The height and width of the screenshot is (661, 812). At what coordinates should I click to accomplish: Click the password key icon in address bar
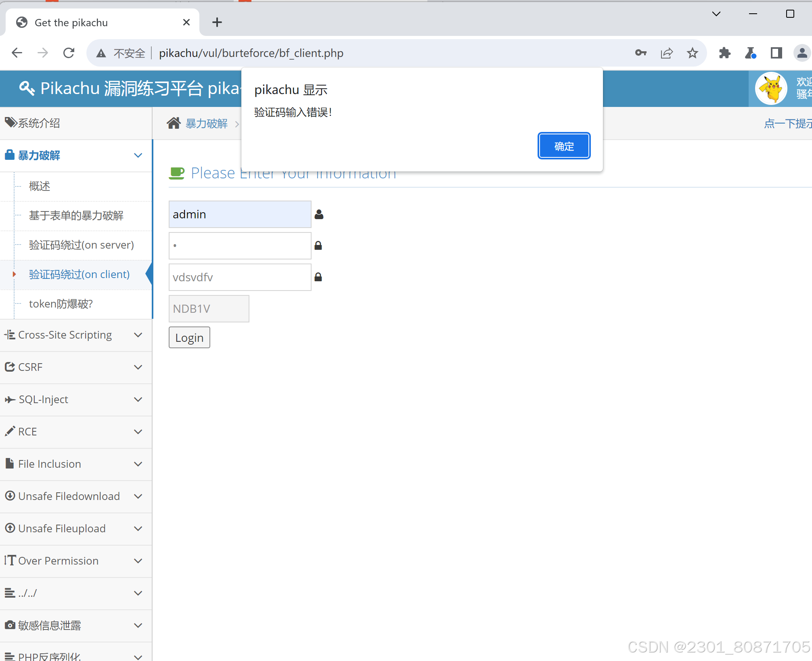pyautogui.click(x=640, y=53)
